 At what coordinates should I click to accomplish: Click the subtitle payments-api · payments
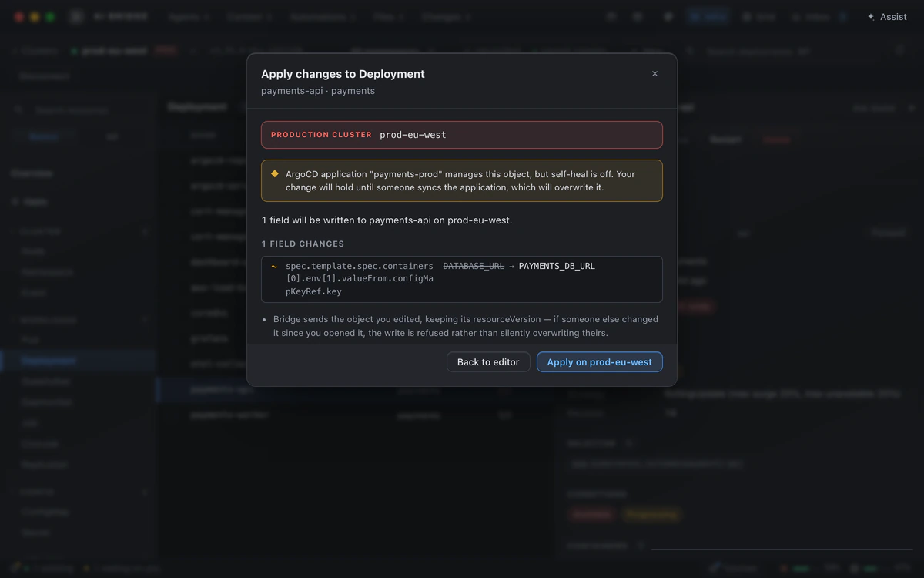point(318,91)
